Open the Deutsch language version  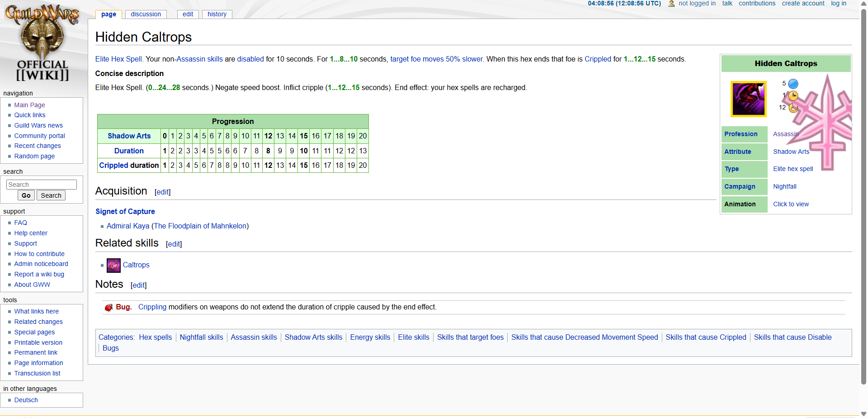26,400
